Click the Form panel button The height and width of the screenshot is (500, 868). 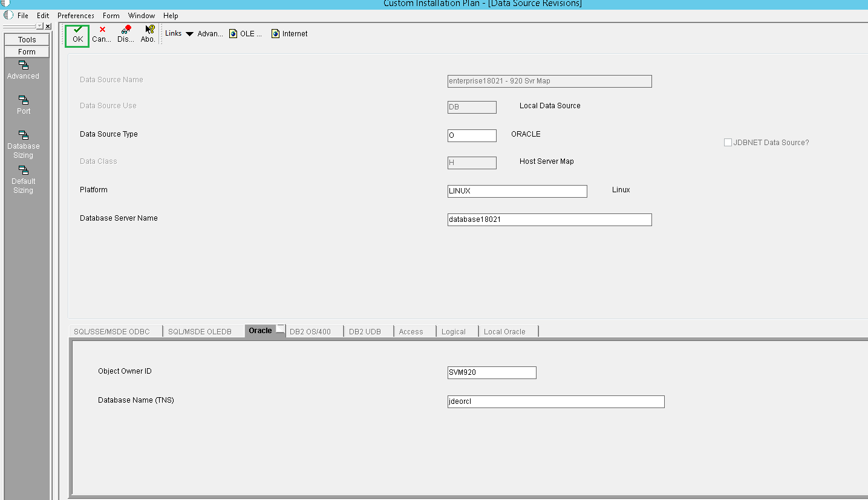27,51
